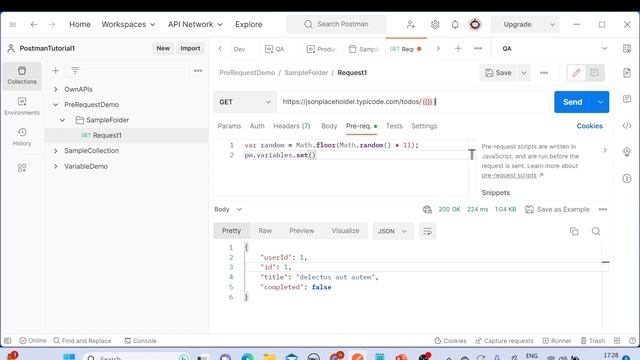The width and height of the screenshot is (640, 360).
Task: Collapse the PreRequestDemo collection
Action: click(56, 105)
